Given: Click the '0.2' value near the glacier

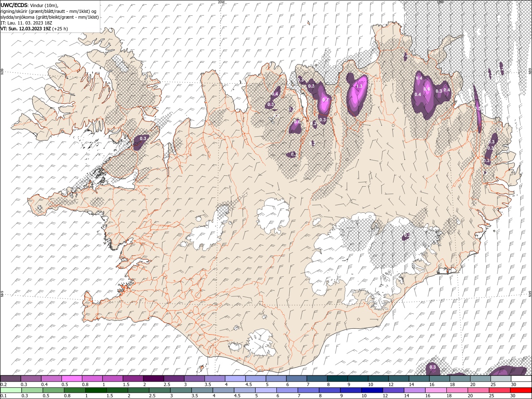Looking at the screenshot, I should tap(407, 236).
